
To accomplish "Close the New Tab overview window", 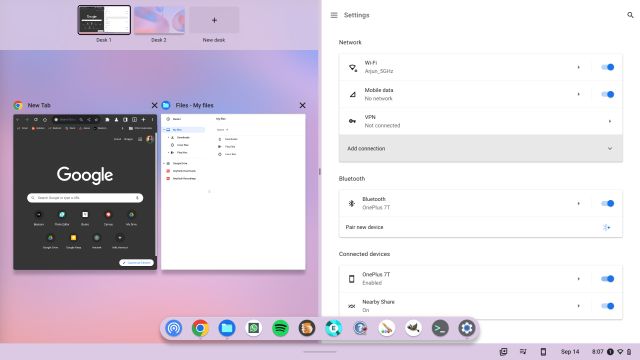I will pyautogui.click(x=154, y=105).
